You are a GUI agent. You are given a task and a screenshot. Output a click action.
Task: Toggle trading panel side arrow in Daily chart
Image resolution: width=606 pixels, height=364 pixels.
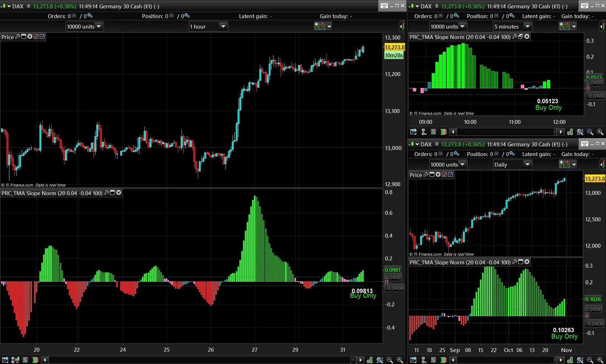[602, 164]
